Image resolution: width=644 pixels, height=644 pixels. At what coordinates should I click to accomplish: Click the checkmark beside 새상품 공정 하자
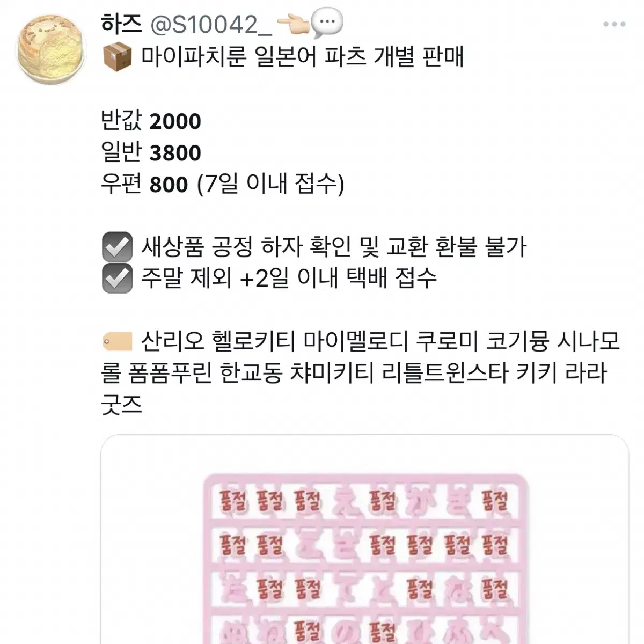pos(117,247)
